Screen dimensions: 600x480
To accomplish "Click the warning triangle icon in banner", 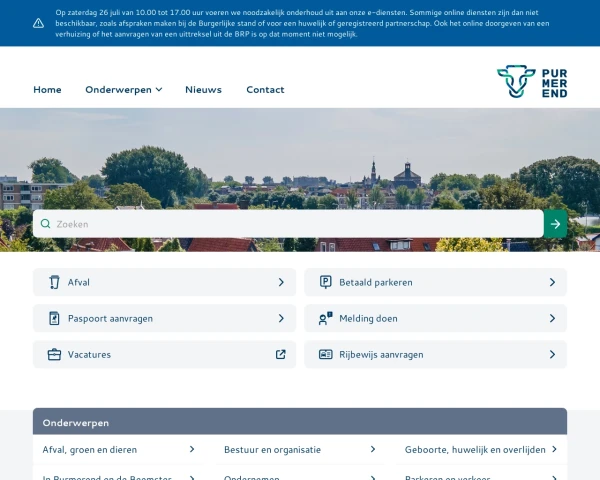I will coord(38,23).
